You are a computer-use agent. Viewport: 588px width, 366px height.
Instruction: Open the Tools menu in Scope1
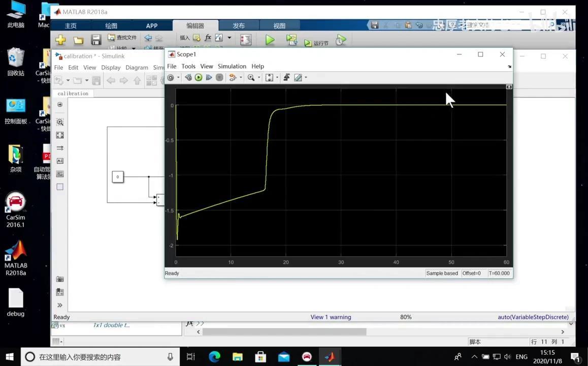(188, 67)
